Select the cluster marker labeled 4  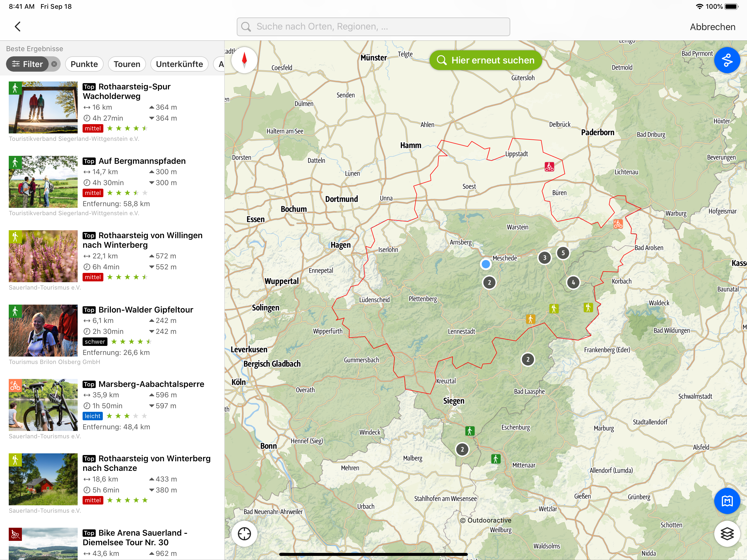(x=573, y=282)
